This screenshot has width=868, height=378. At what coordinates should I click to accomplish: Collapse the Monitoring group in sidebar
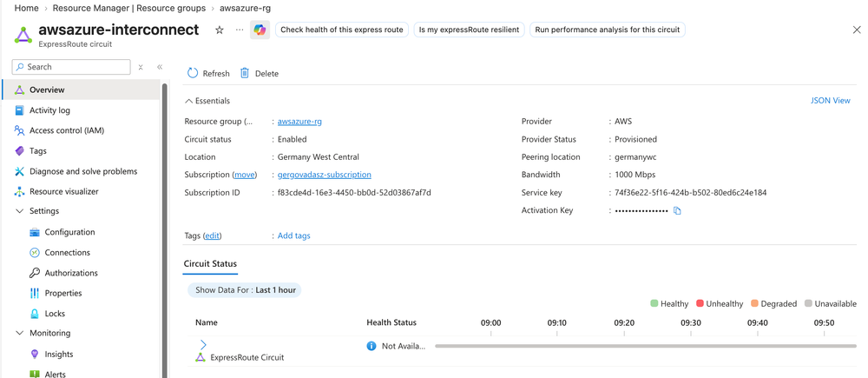click(x=19, y=333)
